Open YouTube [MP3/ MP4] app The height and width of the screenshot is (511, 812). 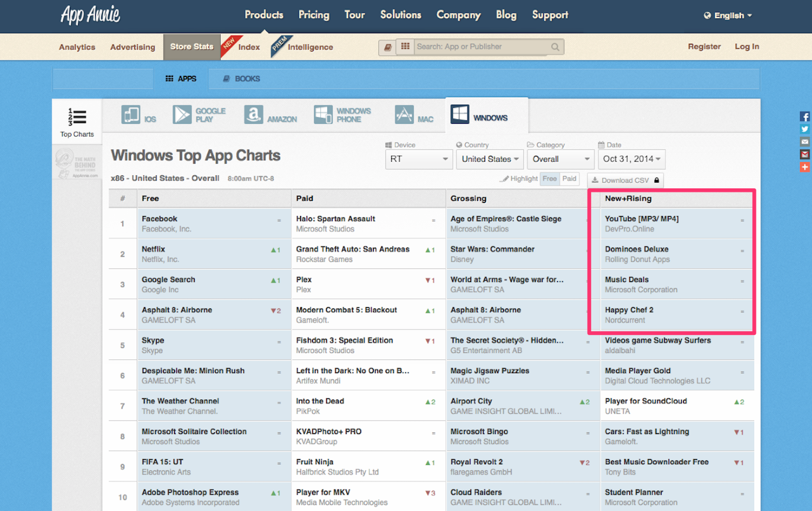click(x=642, y=219)
